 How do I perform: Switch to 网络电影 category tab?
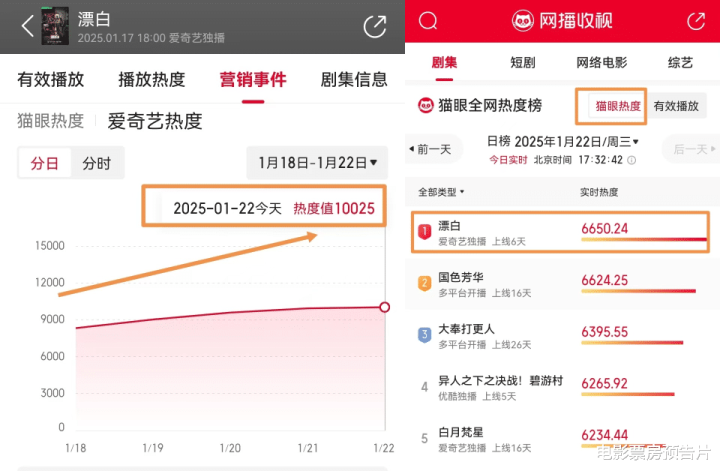click(x=602, y=62)
